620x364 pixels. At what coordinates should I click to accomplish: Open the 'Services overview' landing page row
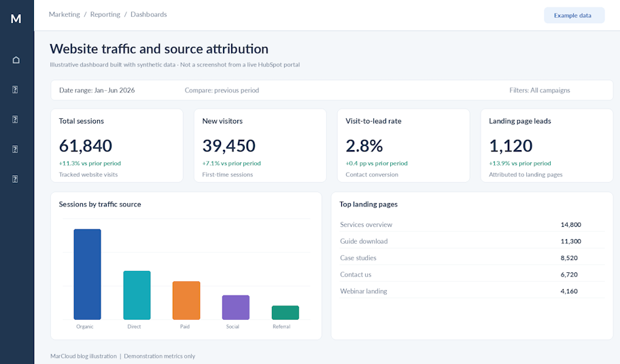(x=472, y=225)
